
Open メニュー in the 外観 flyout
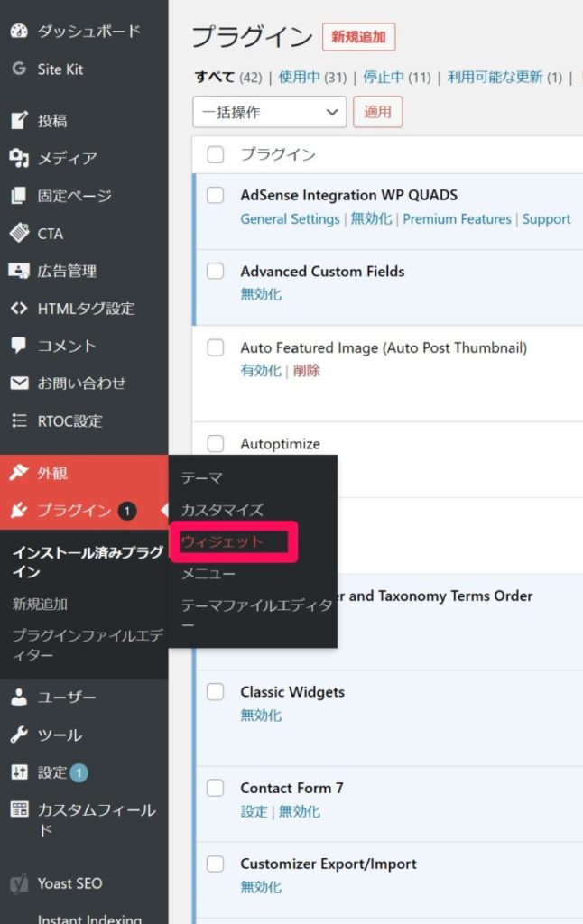208,573
